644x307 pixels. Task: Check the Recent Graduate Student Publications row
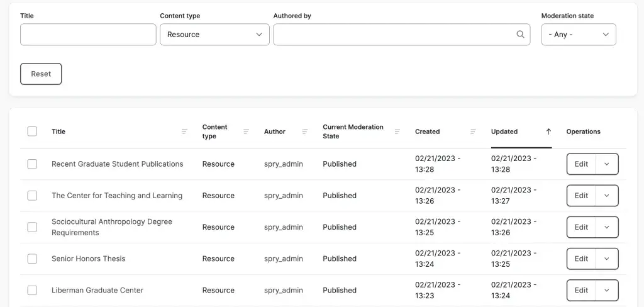coord(32,164)
